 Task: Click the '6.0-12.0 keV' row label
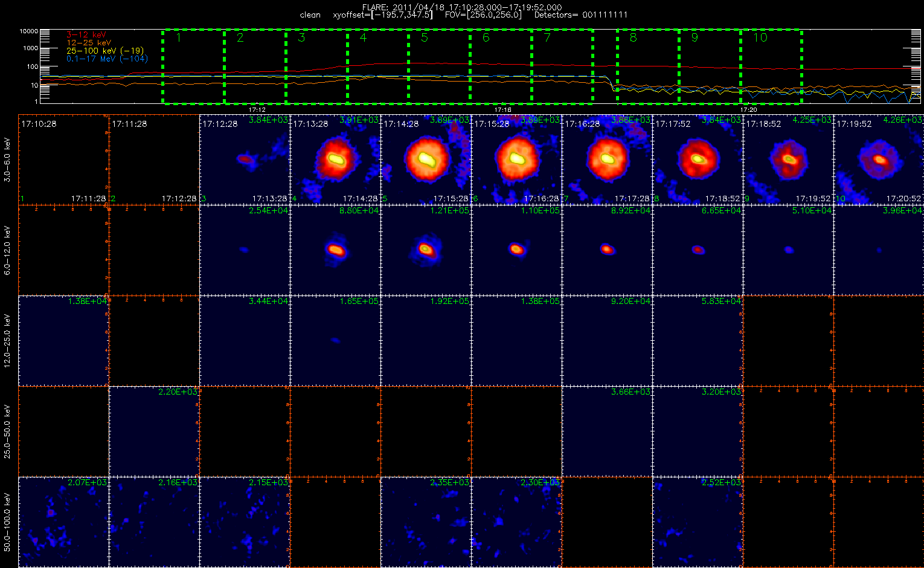7,250
